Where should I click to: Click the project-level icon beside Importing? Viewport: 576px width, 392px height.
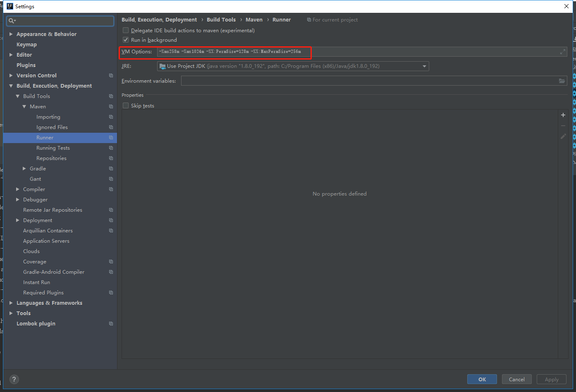point(111,117)
